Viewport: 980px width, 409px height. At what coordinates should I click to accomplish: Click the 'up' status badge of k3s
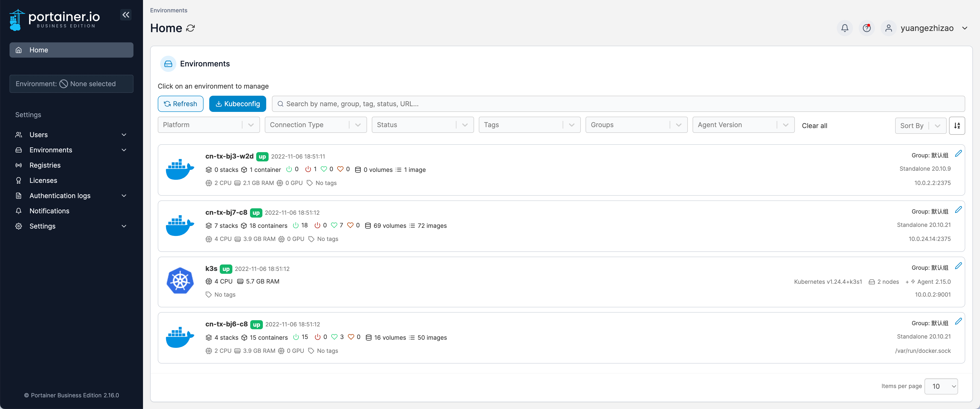[x=226, y=269]
